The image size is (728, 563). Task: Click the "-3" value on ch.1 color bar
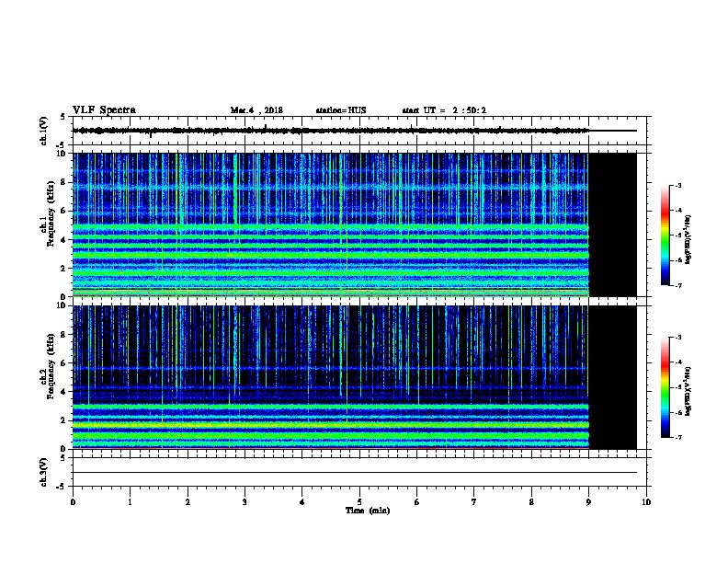677,185
